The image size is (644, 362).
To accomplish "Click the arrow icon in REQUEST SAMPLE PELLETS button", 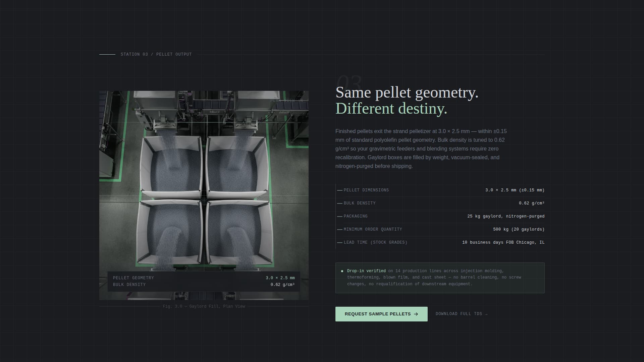I will (x=416, y=314).
